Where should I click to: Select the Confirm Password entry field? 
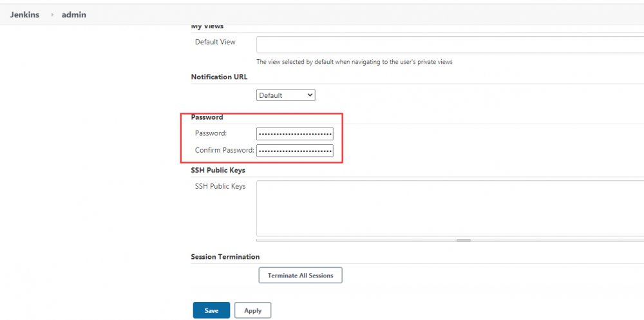[294, 151]
